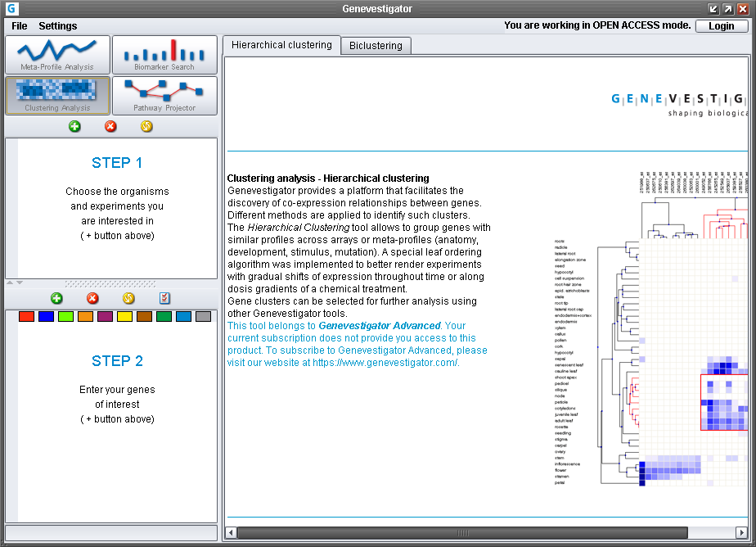Collapse split pane with up arrow
This screenshot has width=756, height=547.
click(x=10, y=283)
